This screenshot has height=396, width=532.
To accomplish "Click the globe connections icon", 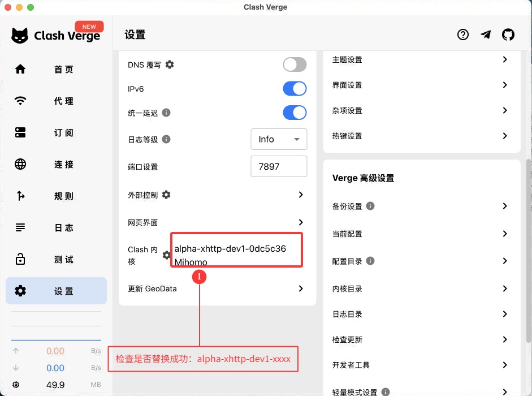I will click(20, 164).
